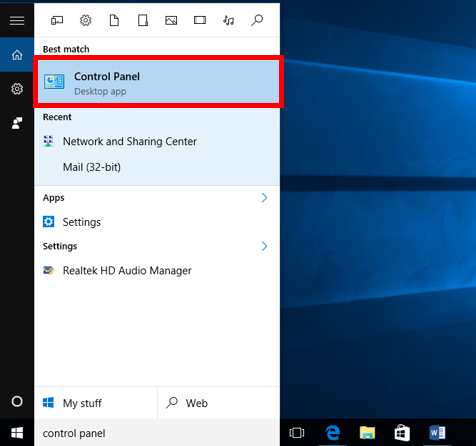Open Network and Sharing Center recent item
The image size is (476, 446).
click(x=157, y=141)
